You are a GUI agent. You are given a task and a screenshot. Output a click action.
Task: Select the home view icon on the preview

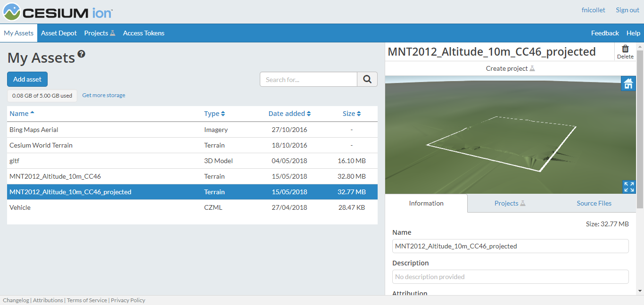(x=628, y=83)
